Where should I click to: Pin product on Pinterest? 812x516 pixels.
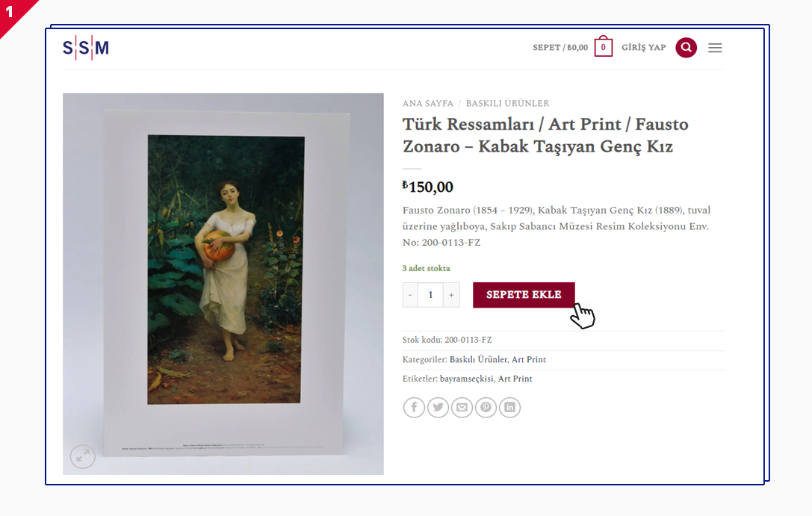[x=486, y=407]
